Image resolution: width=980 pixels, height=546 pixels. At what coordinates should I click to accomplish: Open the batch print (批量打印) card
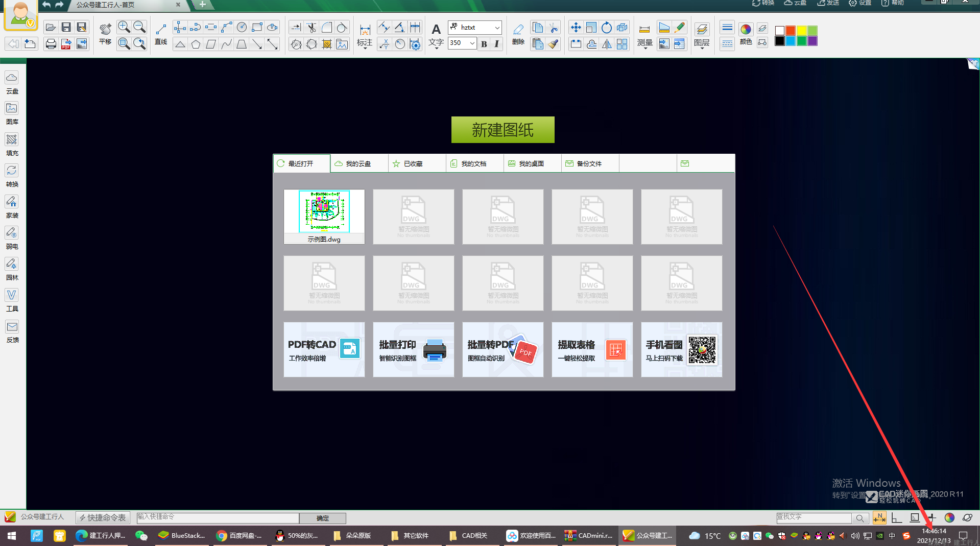click(x=414, y=349)
